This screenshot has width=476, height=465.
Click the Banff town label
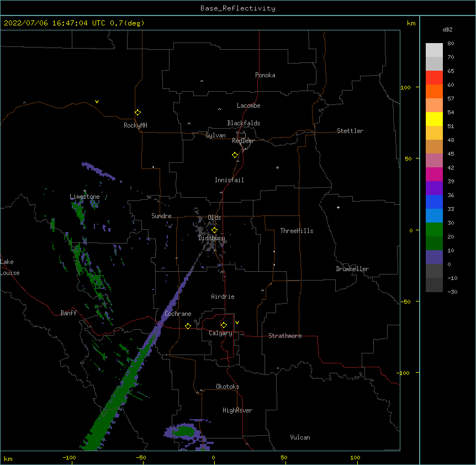68,313
